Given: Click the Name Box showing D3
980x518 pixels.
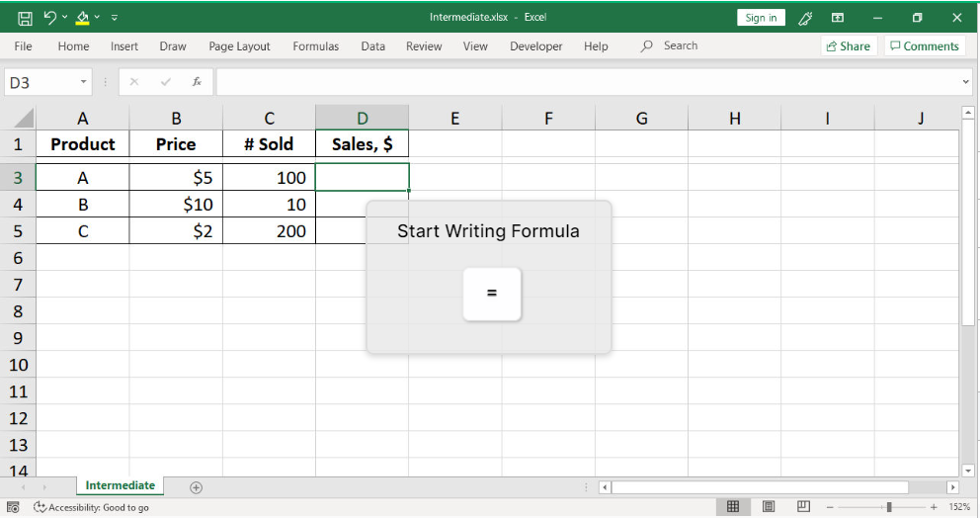Looking at the screenshot, I should (40, 83).
